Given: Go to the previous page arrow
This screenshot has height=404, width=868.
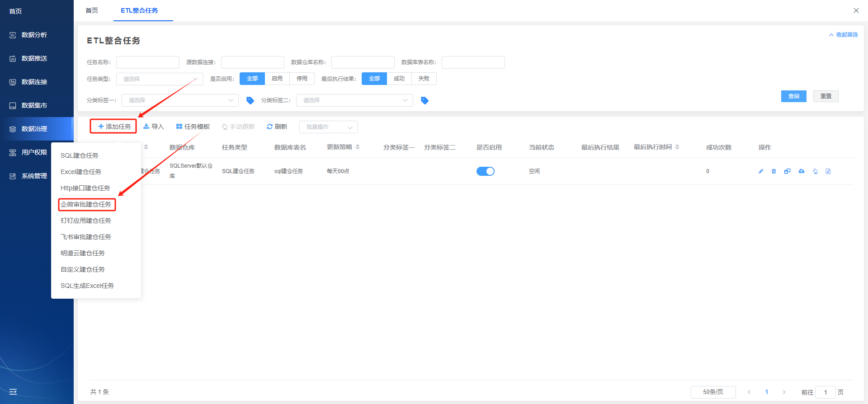Looking at the screenshot, I should click(x=749, y=392).
